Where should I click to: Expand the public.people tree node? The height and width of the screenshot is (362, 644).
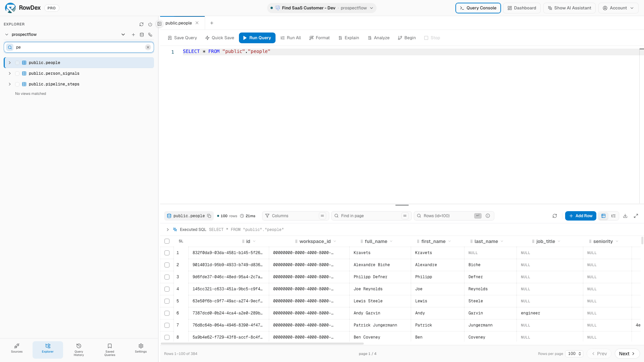pos(10,63)
